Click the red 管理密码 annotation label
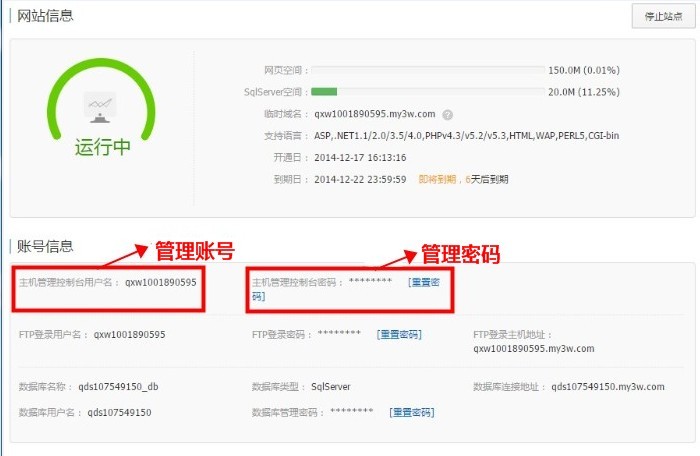 click(459, 253)
